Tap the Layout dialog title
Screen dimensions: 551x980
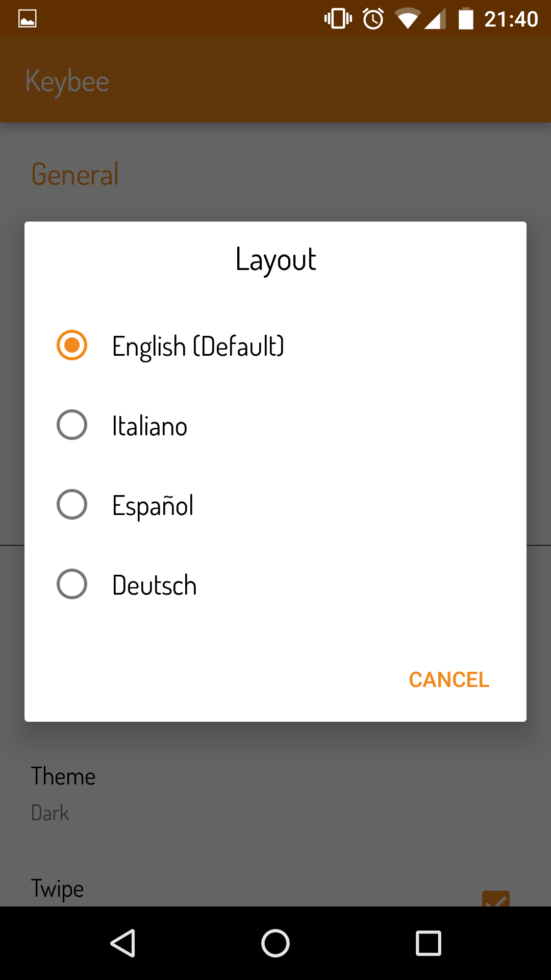point(275,259)
